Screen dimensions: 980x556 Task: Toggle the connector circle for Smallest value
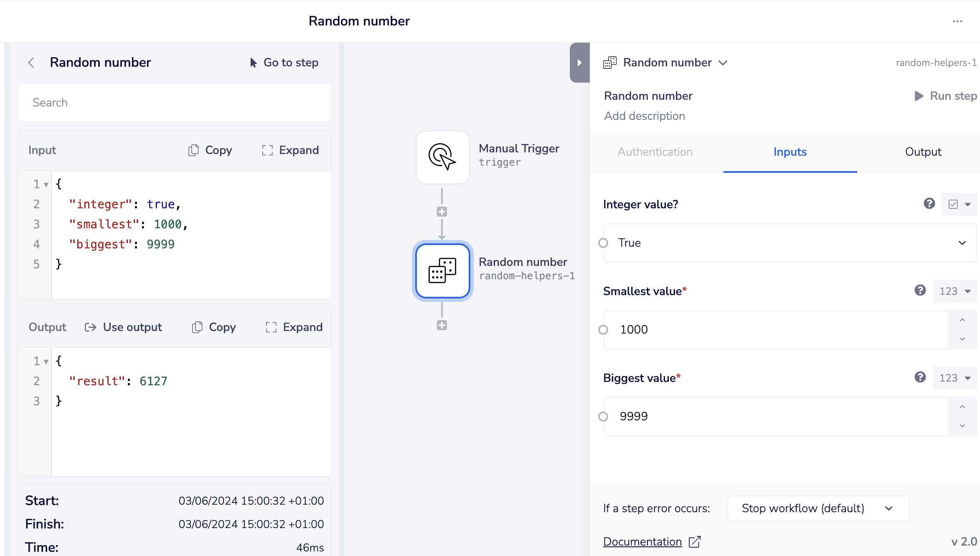[x=603, y=330]
